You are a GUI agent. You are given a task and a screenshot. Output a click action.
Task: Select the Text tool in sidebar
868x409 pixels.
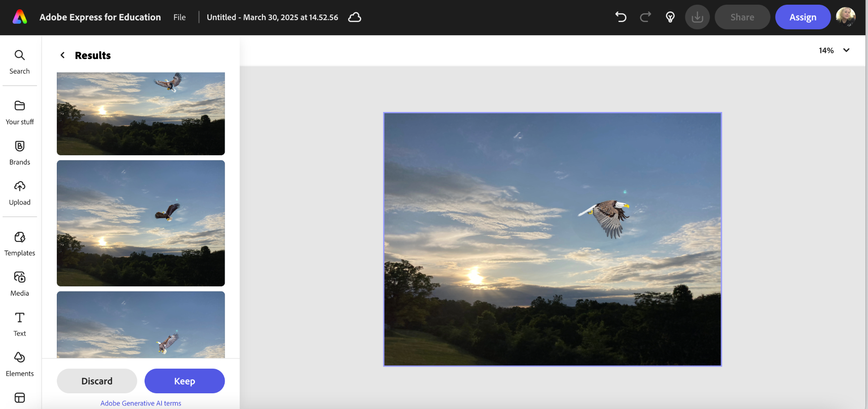[19, 324]
